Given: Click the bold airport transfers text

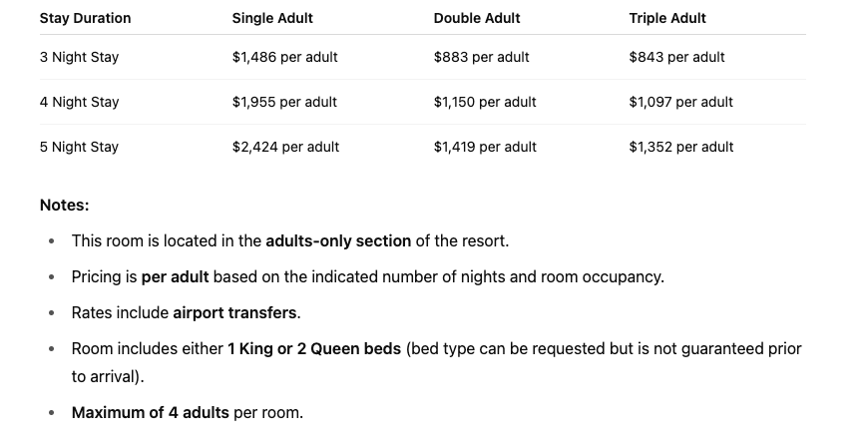Looking at the screenshot, I should tap(234, 312).
